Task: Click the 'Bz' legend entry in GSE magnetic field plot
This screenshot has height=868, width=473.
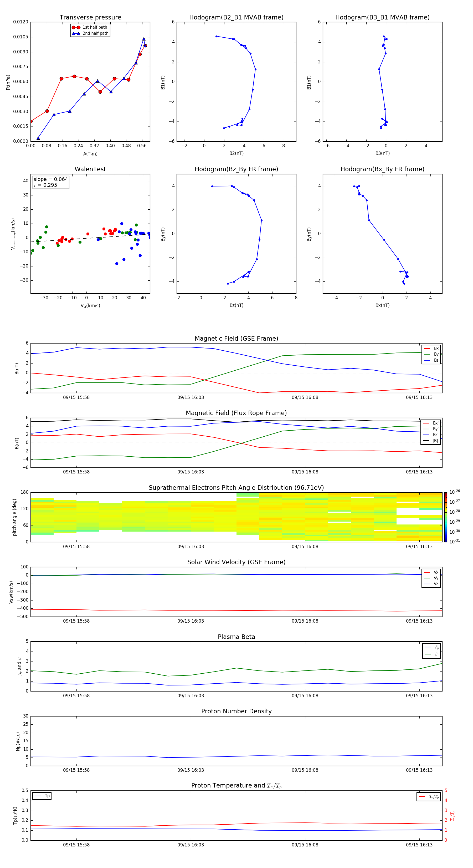Action: [431, 360]
